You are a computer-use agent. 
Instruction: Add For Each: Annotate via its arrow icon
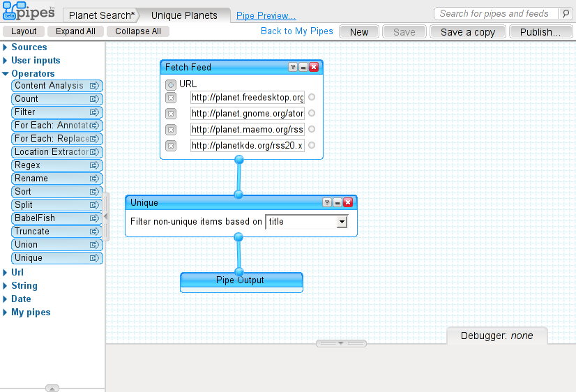[x=94, y=126]
